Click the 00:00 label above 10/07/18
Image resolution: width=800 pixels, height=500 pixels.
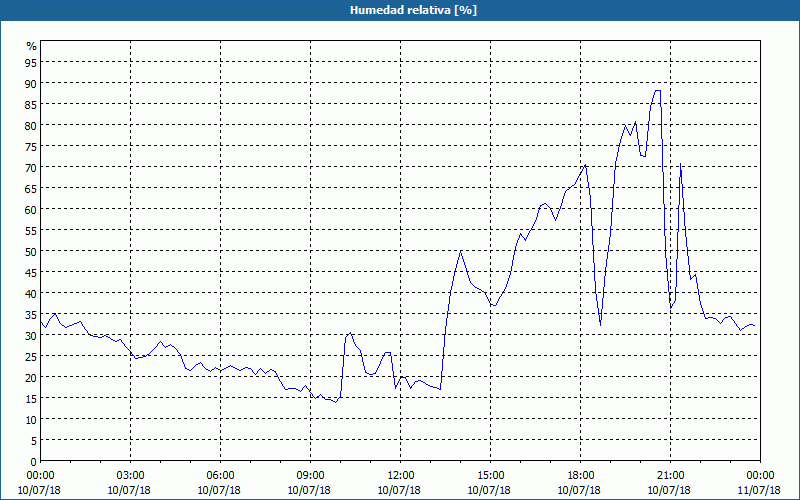coord(40,476)
